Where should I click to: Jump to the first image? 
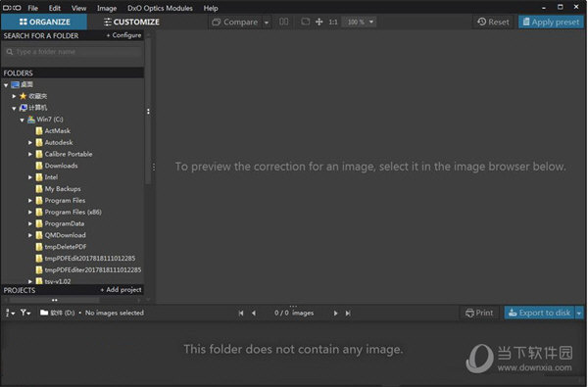click(241, 314)
